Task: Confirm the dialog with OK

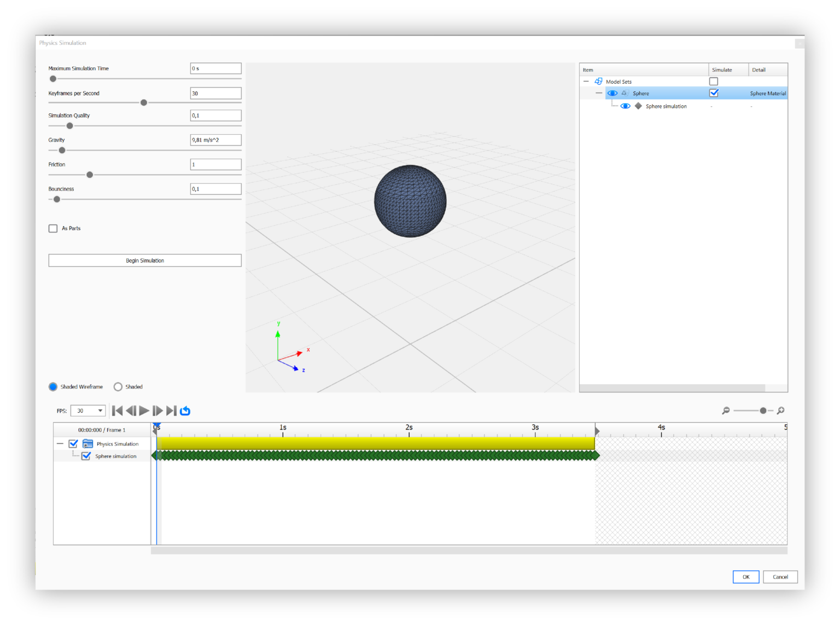Action: pyautogui.click(x=745, y=577)
